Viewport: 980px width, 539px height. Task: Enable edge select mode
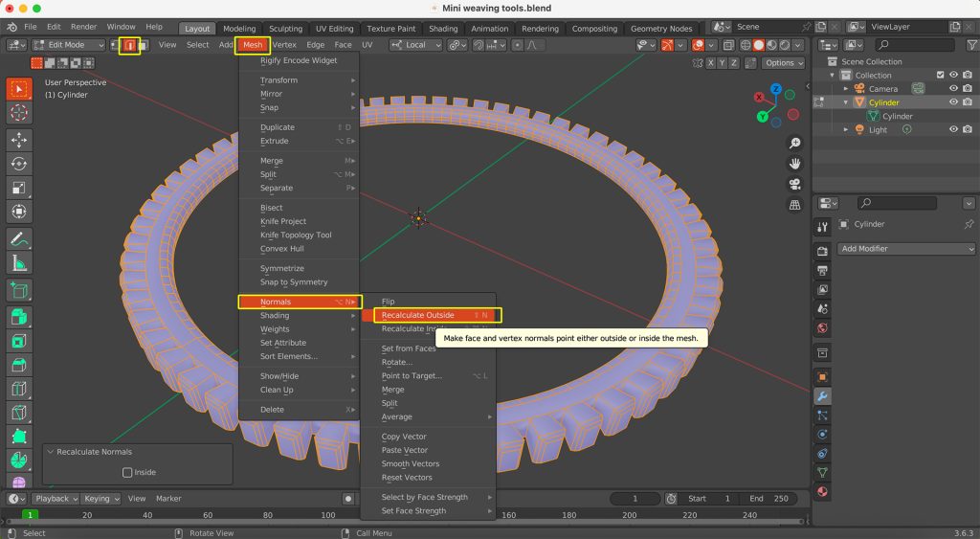click(x=129, y=45)
